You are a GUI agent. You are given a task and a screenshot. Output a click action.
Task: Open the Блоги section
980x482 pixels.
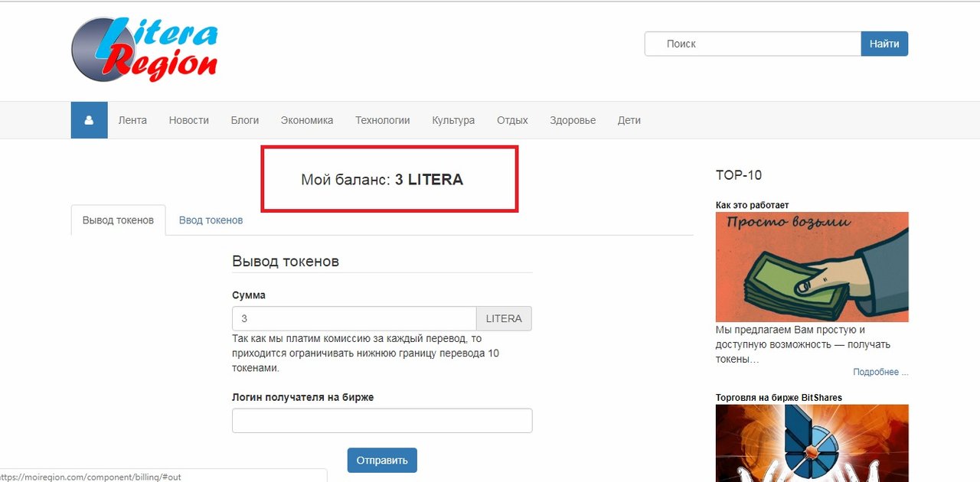pos(245,120)
